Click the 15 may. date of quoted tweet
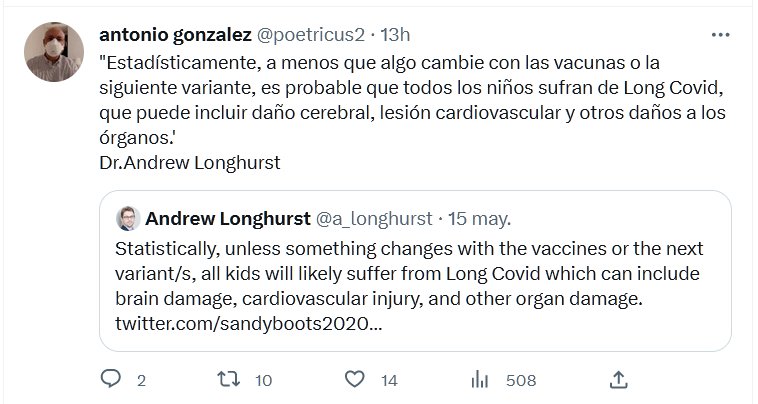Viewport: 758px width, 404px height. [478, 218]
